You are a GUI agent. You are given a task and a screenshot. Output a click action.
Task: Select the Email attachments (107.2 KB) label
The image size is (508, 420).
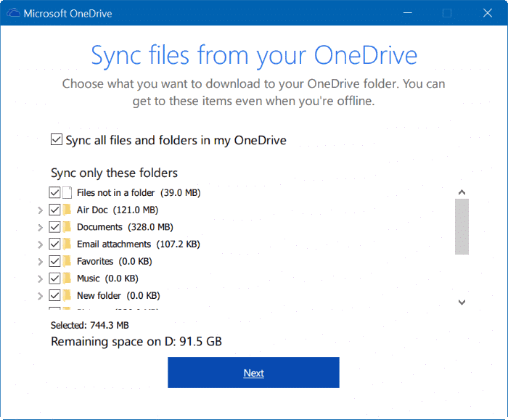click(x=139, y=244)
